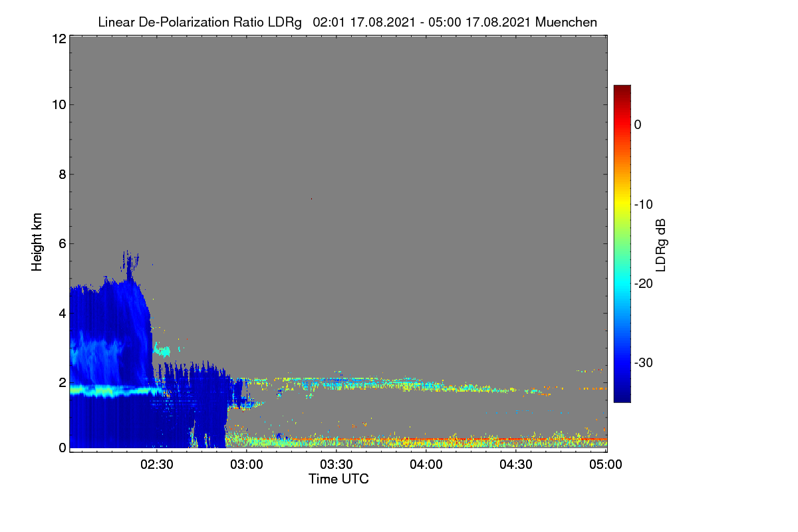Click the LDRg dB colorbar title
The image size is (798, 532).
(661, 244)
